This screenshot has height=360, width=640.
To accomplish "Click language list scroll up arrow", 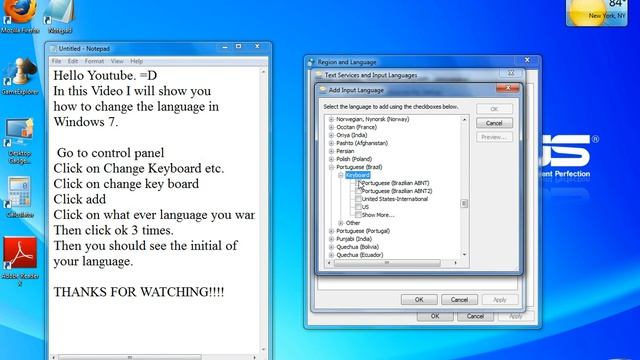I will coord(464,120).
